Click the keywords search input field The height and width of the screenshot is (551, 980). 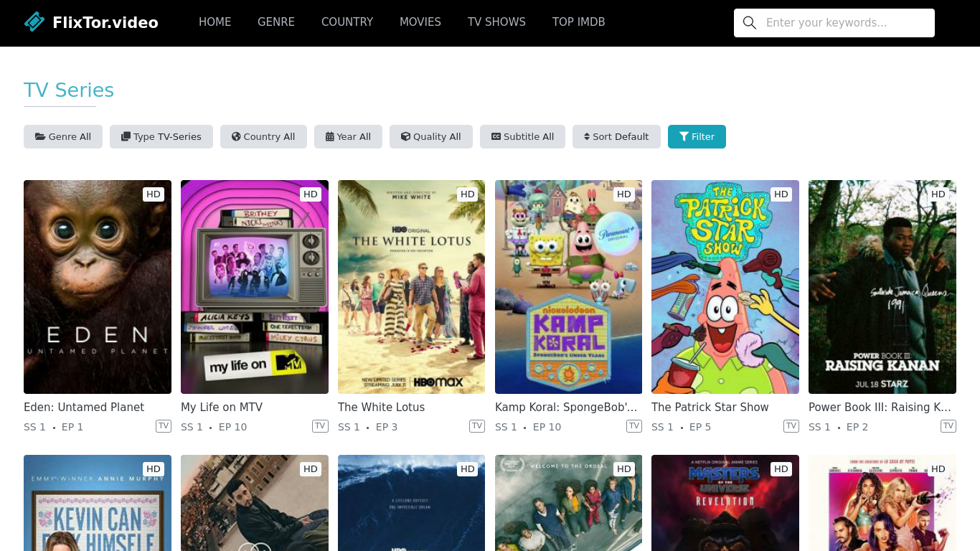847,23
